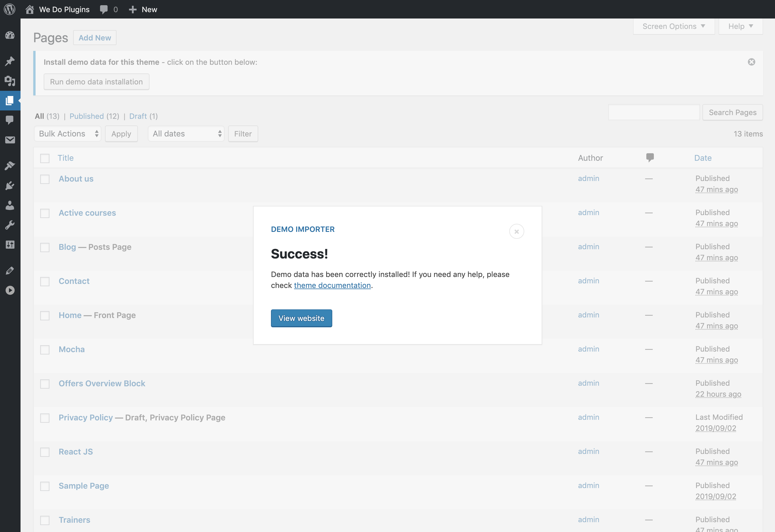Check the Contact row checkbox
Image resolution: width=775 pixels, height=532 pixels.
click(45, 281)
